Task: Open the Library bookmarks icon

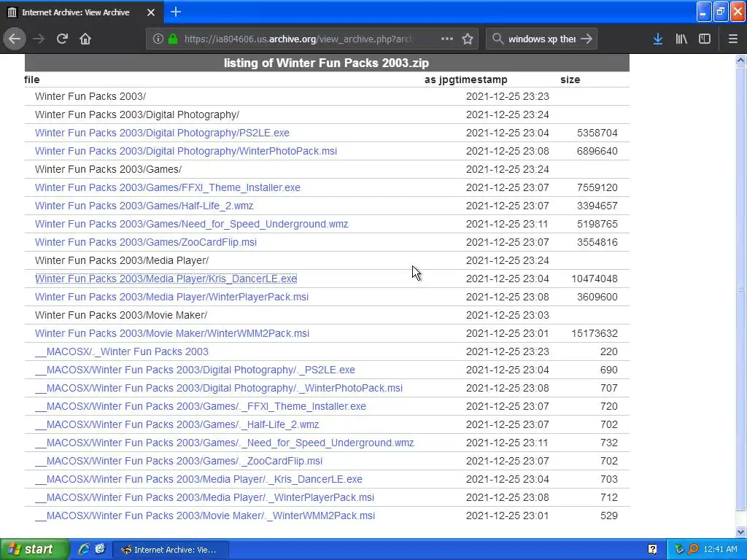Action: (681, 39)
